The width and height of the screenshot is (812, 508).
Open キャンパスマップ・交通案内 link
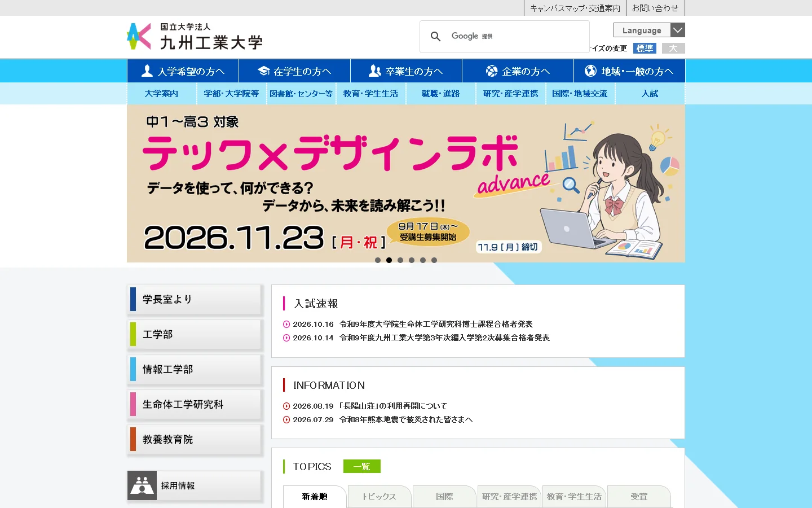pos(575,8)
